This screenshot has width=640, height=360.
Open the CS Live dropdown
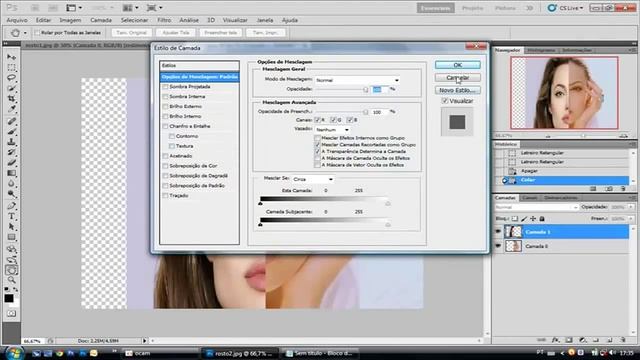[566, 8]
